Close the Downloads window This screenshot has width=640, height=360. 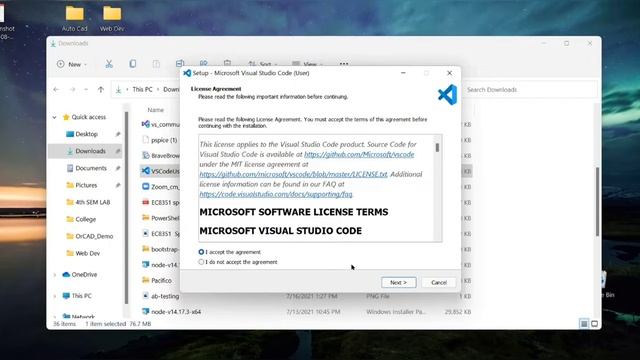[590, 43]
